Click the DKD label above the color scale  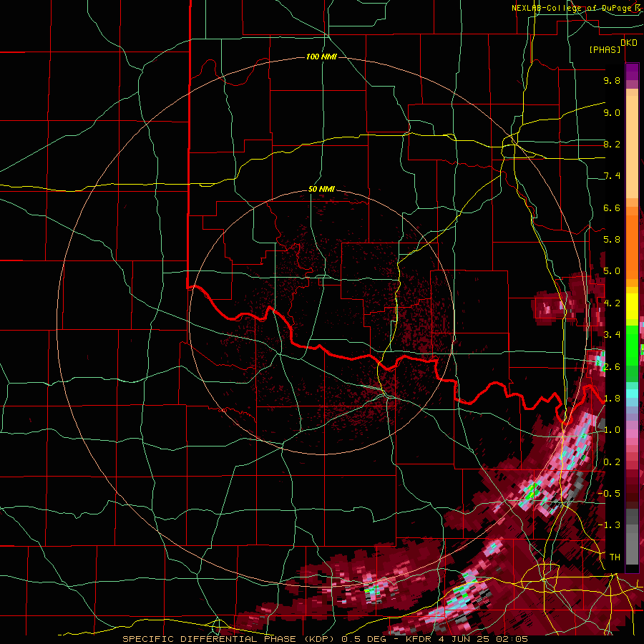click(x=629, y=42)
